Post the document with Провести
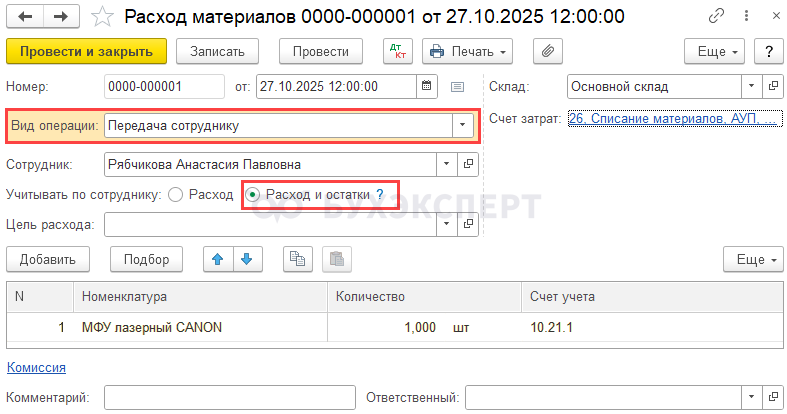 (321, 51)
